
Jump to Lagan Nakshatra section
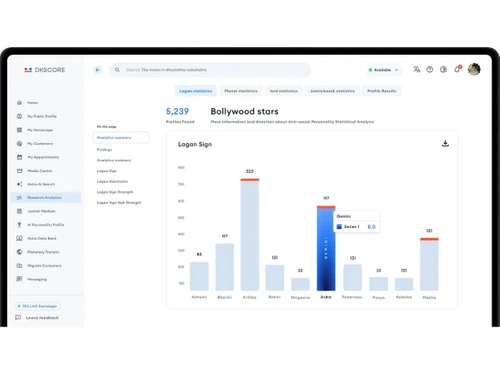112,181
